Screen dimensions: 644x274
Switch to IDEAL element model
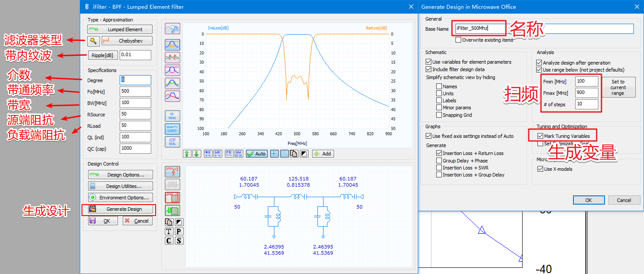tap(172, 116)
